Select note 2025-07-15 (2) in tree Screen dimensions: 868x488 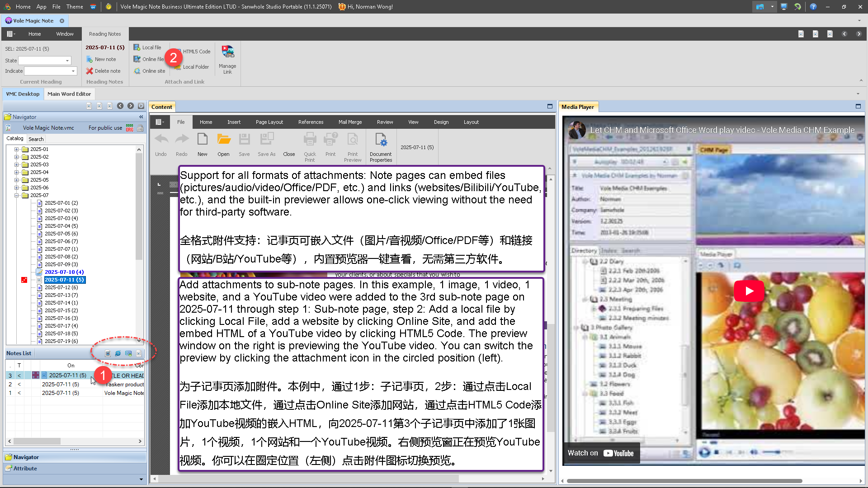click(61, 310)
